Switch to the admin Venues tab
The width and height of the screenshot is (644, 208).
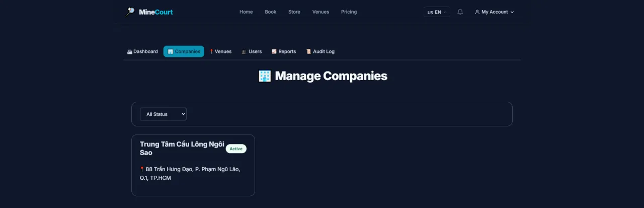(220, 51)
